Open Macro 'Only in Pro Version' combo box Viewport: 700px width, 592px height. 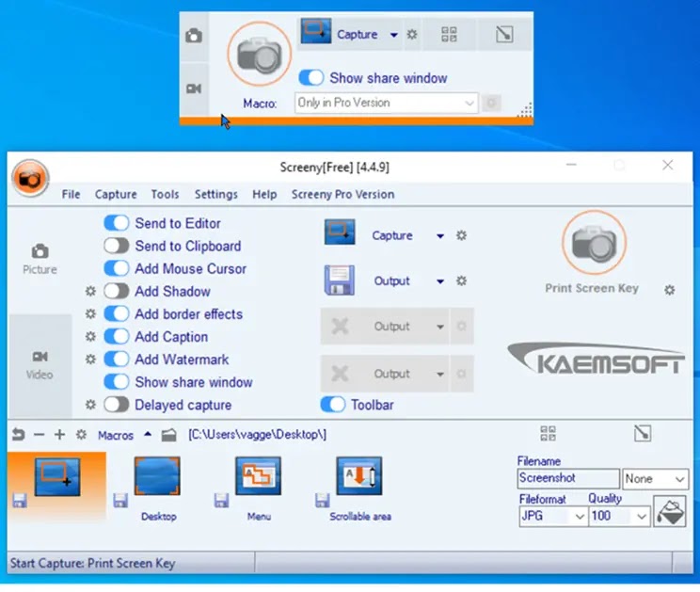click(386, 104)
